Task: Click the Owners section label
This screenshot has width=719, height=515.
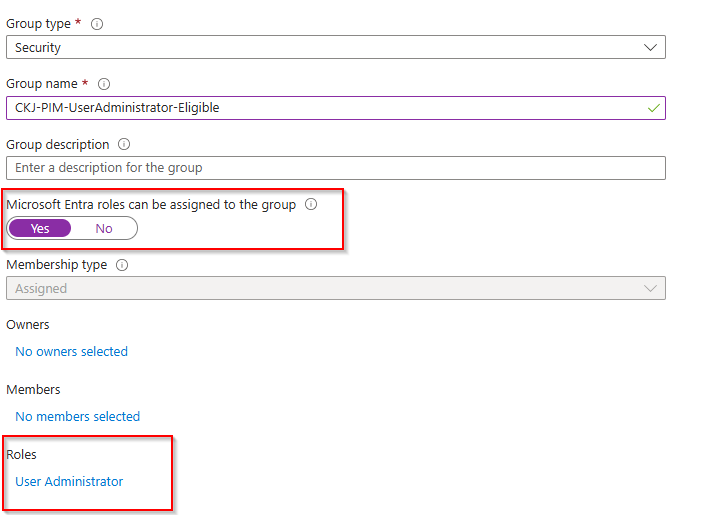Action: point(28,325)
